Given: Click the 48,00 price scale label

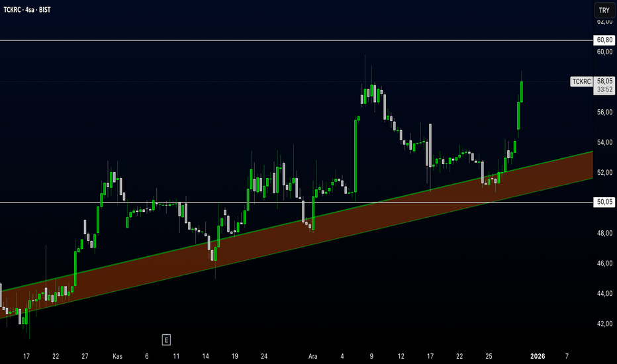Looking at the screenshot, I should pyautogui.click(x=604, y=233).
